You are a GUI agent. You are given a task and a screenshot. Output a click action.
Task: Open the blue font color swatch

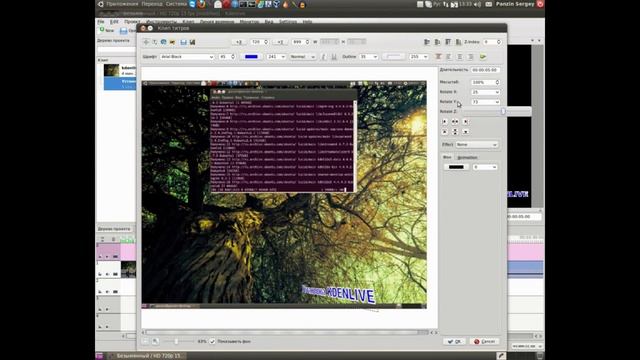click(251, 57)
